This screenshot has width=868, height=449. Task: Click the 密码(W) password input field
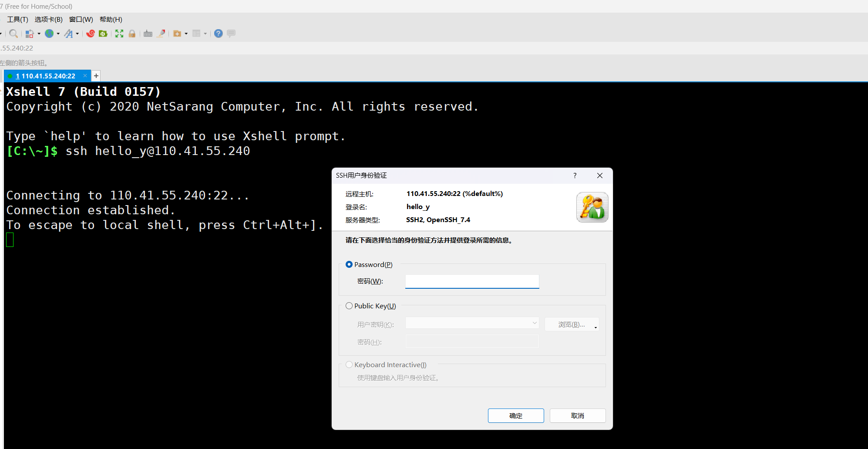click(x=472, y=281)
